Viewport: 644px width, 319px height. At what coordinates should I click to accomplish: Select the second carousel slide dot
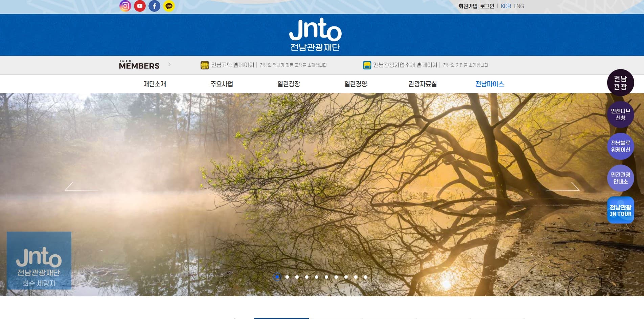click(287, 277)
